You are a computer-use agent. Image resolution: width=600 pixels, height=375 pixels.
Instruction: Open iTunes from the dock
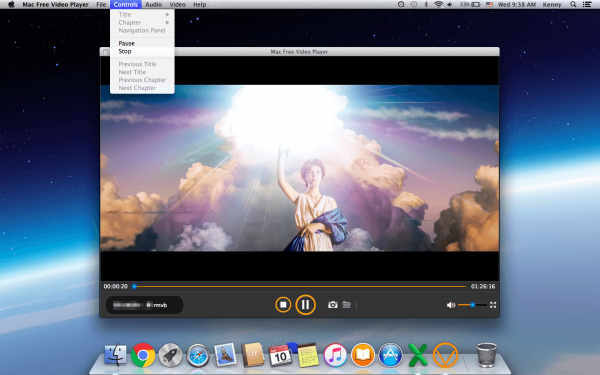tap(335, 355)
